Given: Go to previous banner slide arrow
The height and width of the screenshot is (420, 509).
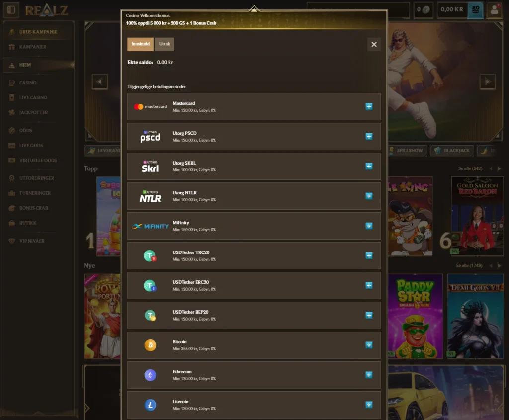Looking at the screenshot, I should click(99, 82).
